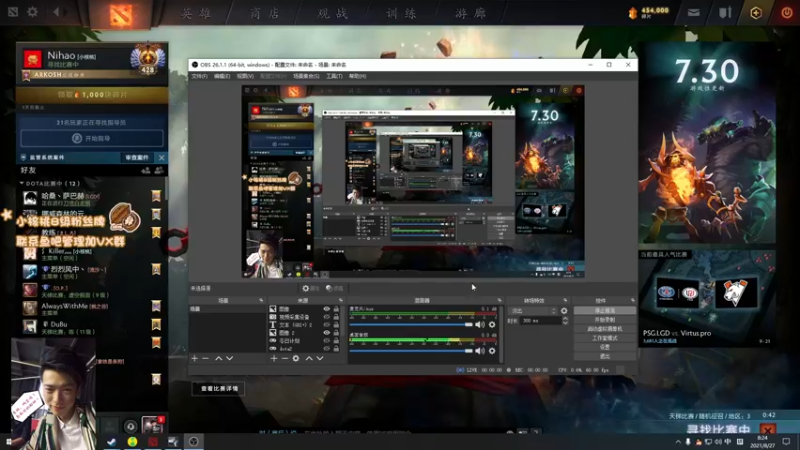Toggle visibility of dota2 source
Screen dimensions: 800x450
point(327,348)
